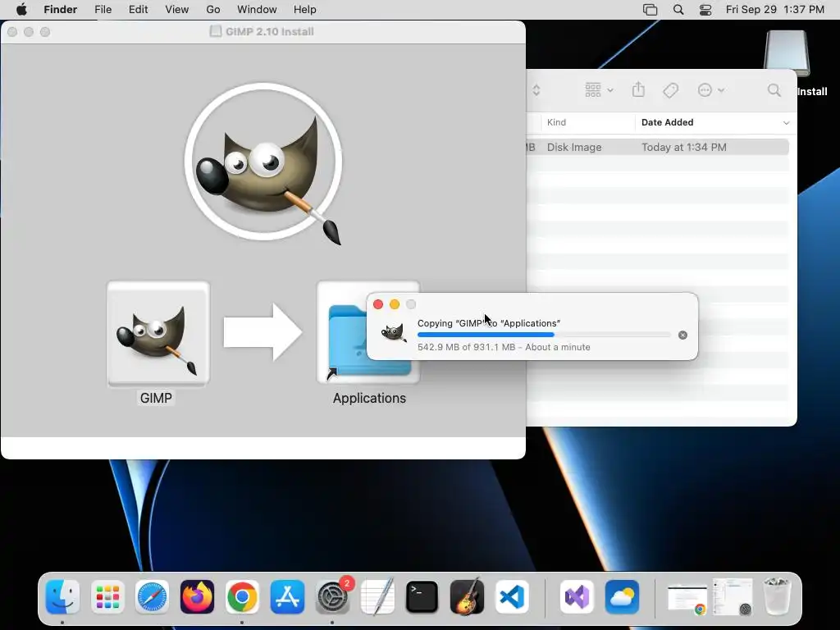840x630 pixels.
Task: Sort by the Date Added column header
Action: (667, 122)
